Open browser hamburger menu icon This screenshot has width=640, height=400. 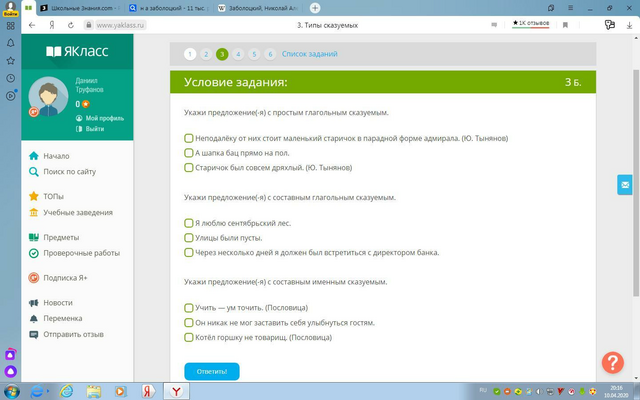tap(571, 8)
